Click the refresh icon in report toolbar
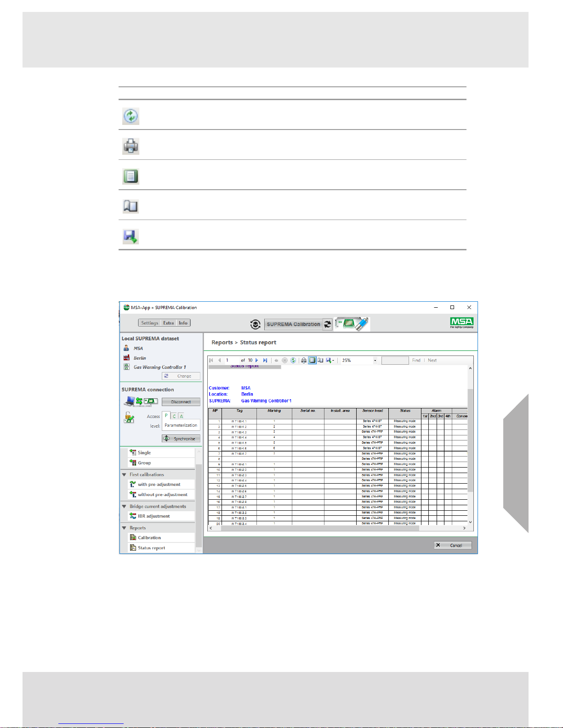 (x=293, y=361)
